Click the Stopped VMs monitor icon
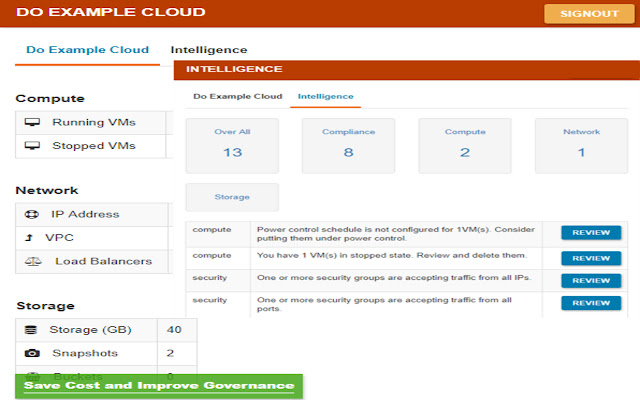 tap(32, 146)
